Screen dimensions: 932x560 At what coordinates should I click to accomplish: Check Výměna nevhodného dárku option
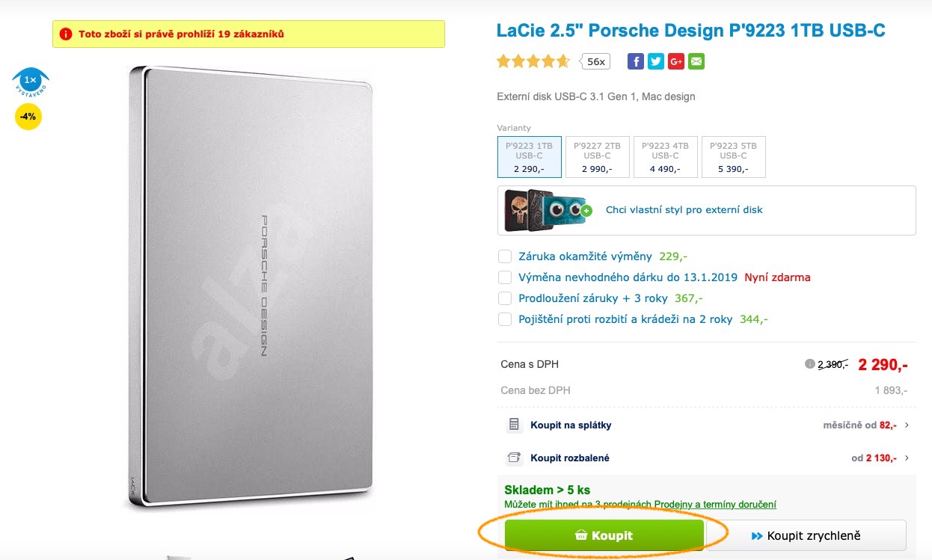[505, 277]
